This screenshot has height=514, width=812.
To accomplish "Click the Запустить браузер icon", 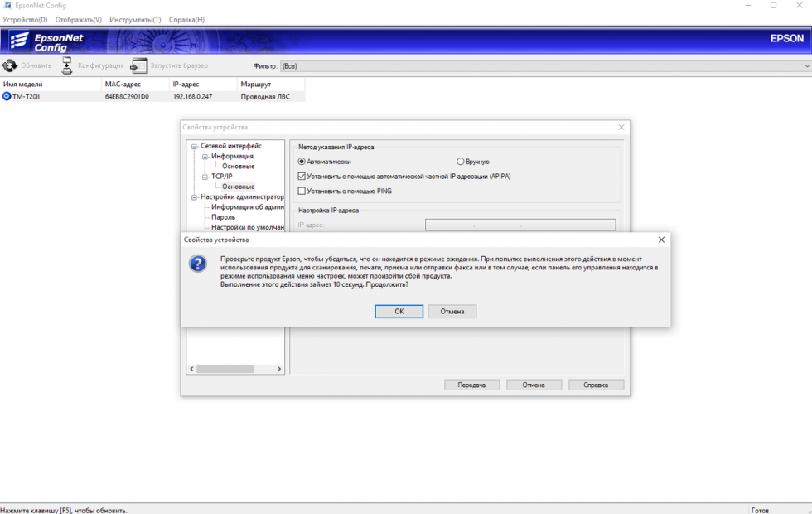I will click(139, 65).
